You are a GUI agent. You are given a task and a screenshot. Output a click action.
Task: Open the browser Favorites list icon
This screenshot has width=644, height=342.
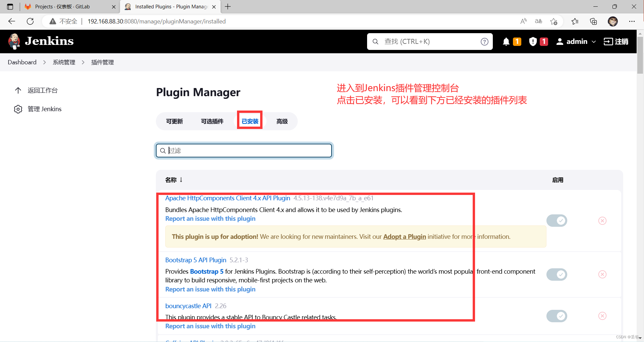pos(575,21)
